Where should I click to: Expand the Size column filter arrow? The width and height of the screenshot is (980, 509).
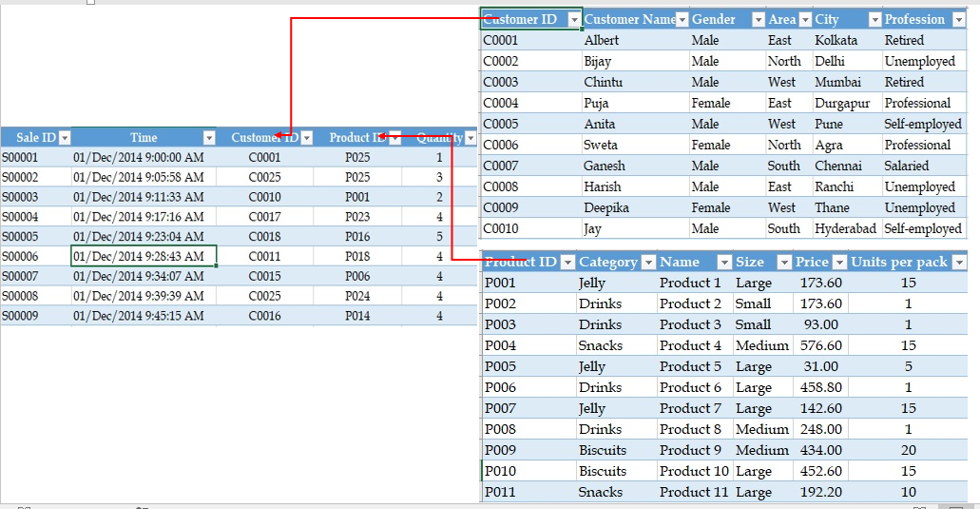[x=784, y=262]
